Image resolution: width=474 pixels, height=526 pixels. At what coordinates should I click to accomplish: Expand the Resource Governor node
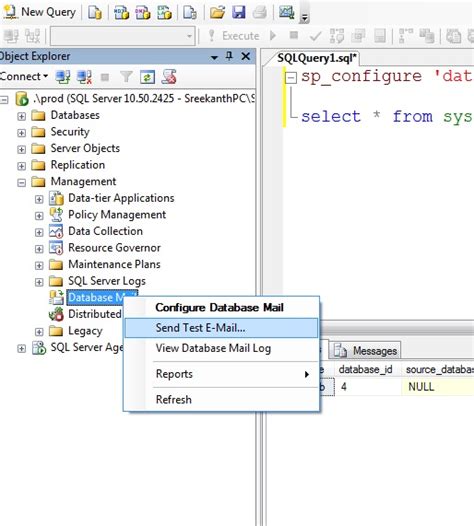pos(39,249)
